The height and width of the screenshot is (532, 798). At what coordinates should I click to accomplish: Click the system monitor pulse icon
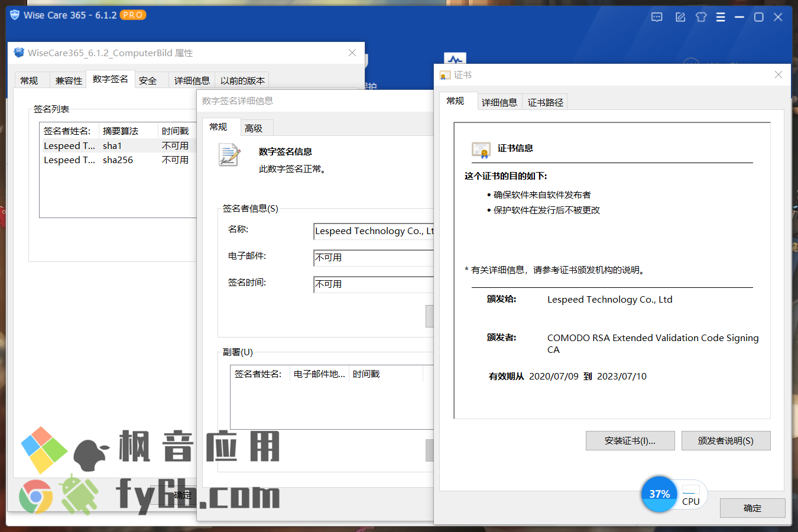[455, 59]
